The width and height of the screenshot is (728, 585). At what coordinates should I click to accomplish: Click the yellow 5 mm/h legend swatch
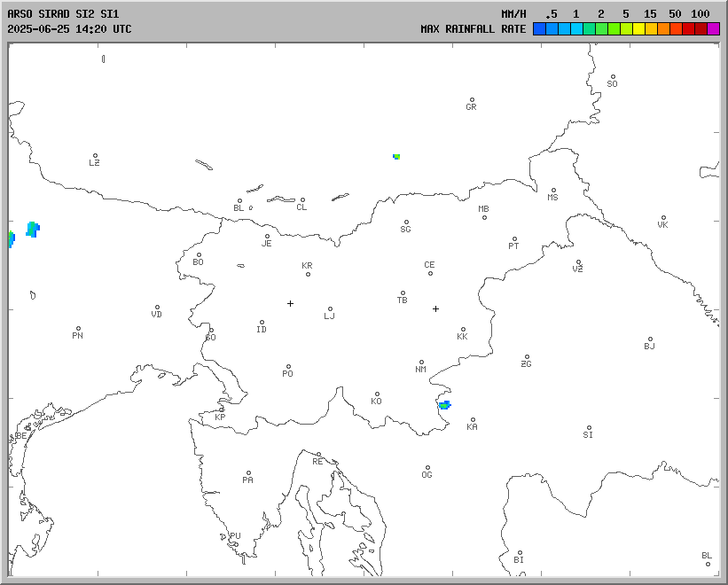pyautogui.click(x=638, y=29)
